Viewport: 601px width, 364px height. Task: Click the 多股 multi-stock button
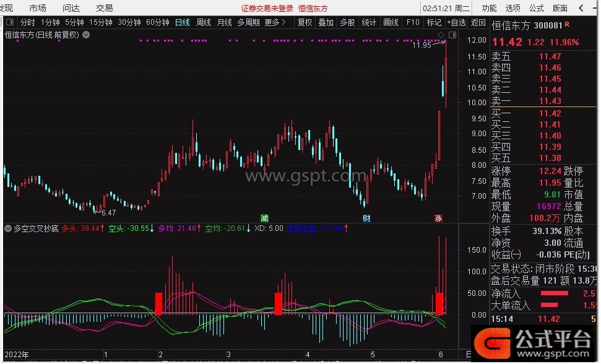(x=347, y=23)
